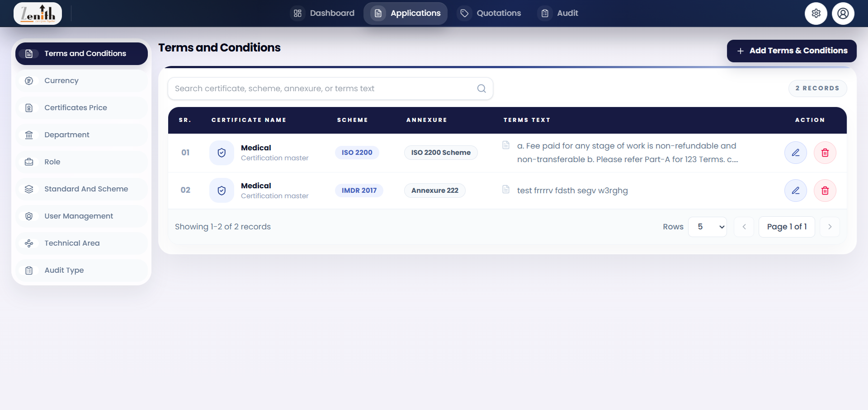The width and height of the screenshot is (868, 410).
Task: Click the Currency sidebar icon
Action: (29, 81)
